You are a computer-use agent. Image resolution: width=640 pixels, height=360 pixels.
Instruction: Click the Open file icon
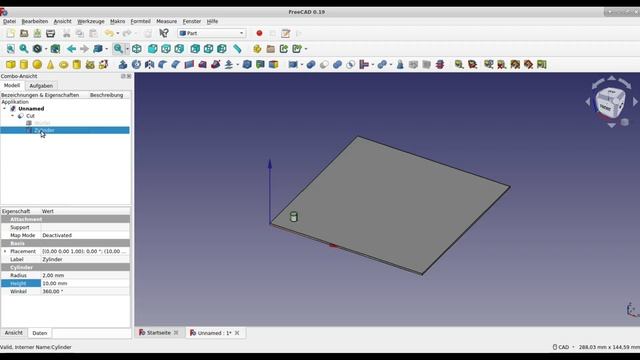click(24, 33)
